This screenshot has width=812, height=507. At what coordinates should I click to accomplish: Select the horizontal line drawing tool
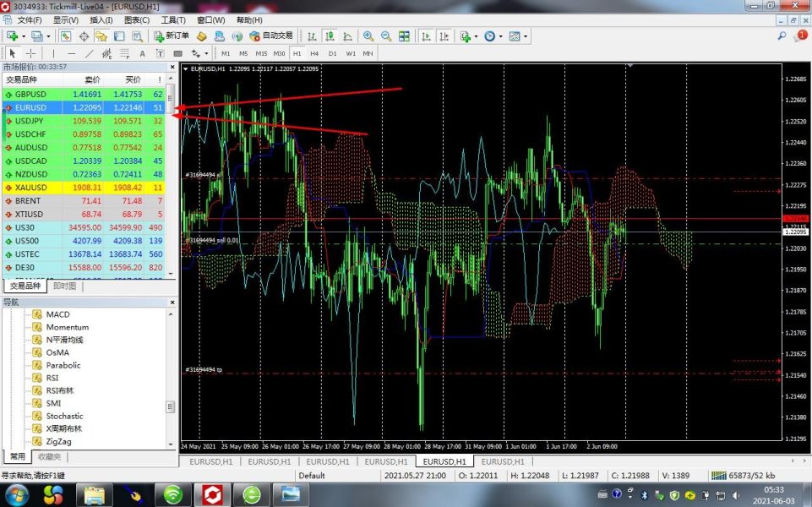click(71, 53)
